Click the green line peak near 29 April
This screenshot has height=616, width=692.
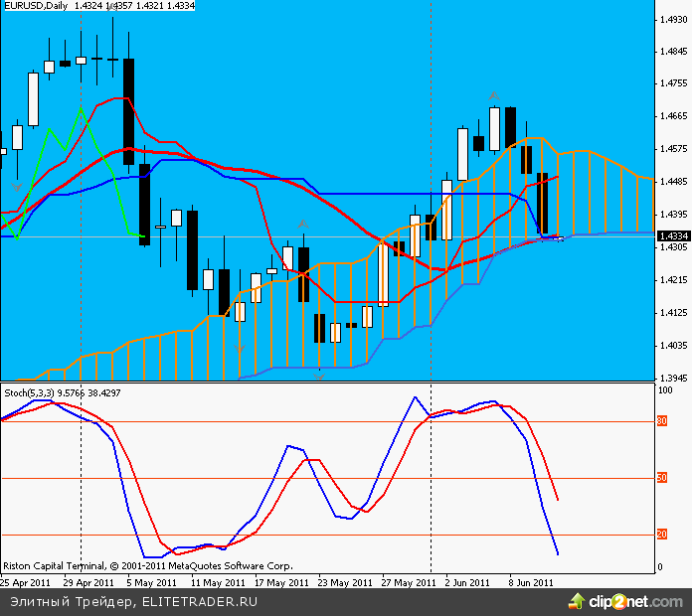(x=80, y=107)
